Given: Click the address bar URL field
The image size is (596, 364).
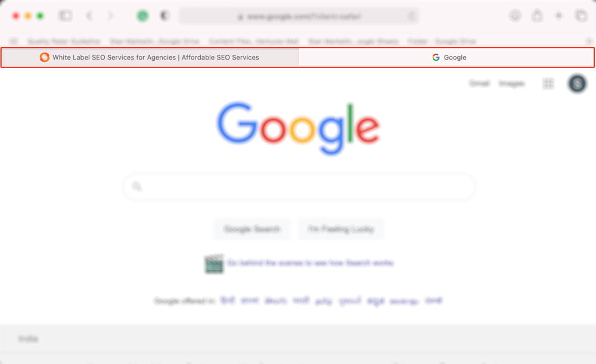Looking at the screenshot, I should click(299, 16).
